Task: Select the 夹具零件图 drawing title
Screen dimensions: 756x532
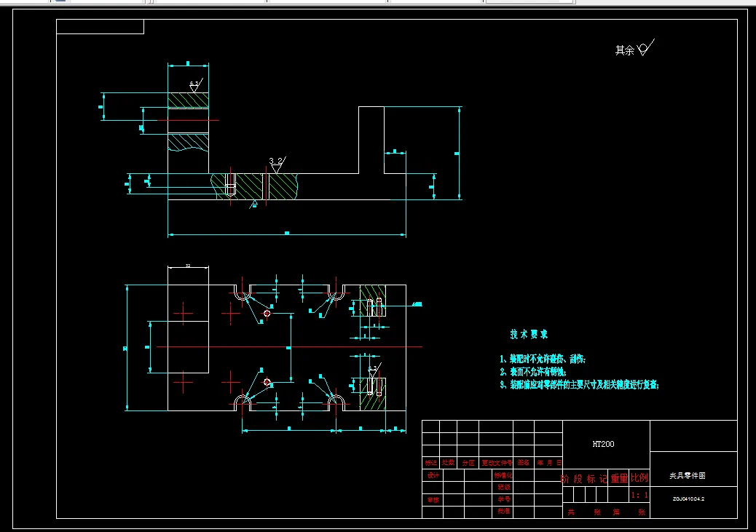Action: (x=687, y=476)
